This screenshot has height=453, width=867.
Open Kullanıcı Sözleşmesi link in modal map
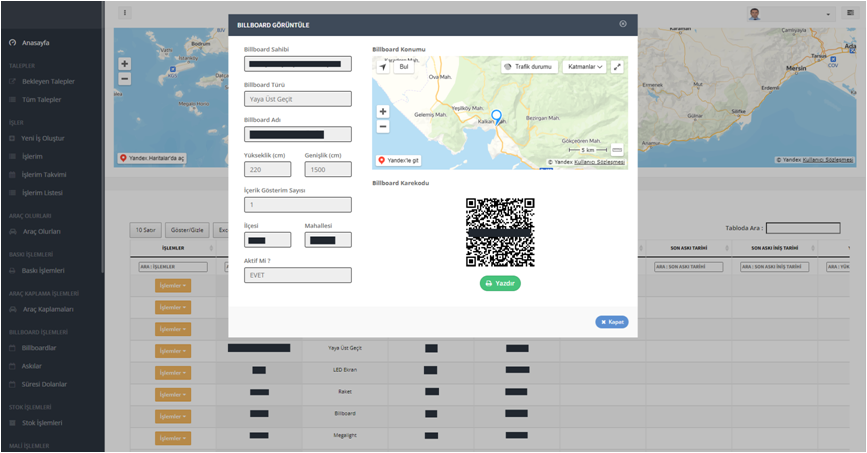click(599, 162)
